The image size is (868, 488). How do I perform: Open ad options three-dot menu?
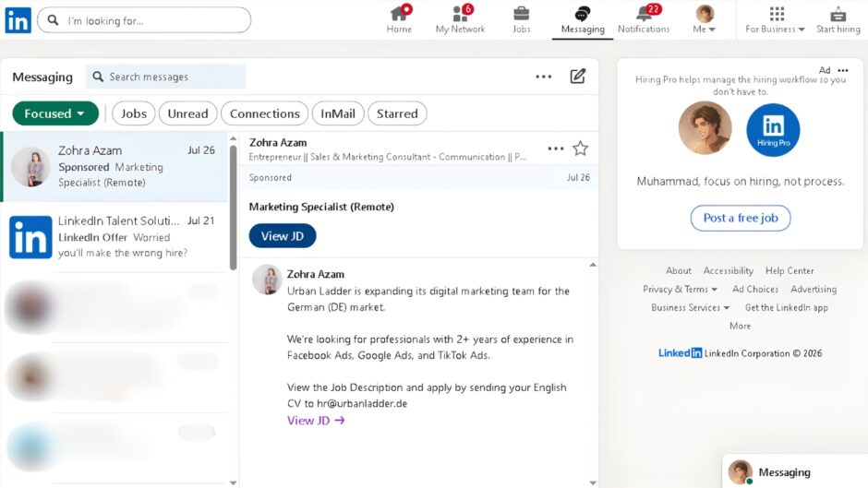pyautogui.click(x=843, y=70)
